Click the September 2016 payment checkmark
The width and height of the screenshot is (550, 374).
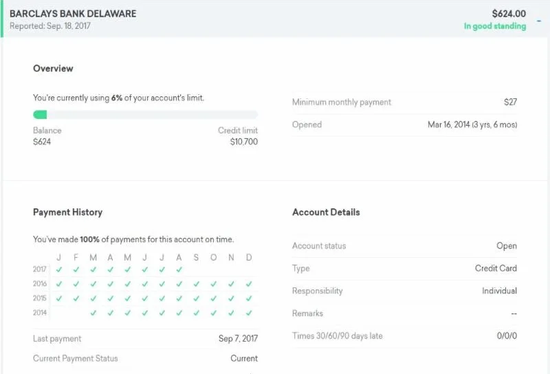pos(196,284)
